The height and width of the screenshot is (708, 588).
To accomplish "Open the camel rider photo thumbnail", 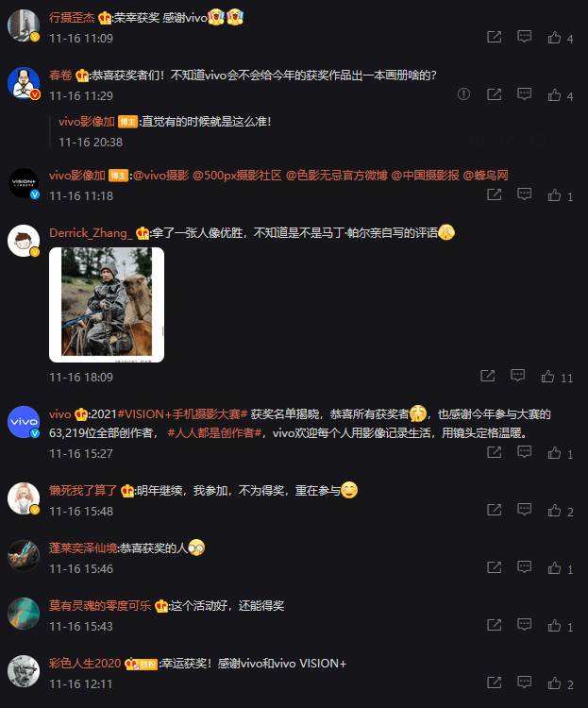I will [x=107, y=305].
